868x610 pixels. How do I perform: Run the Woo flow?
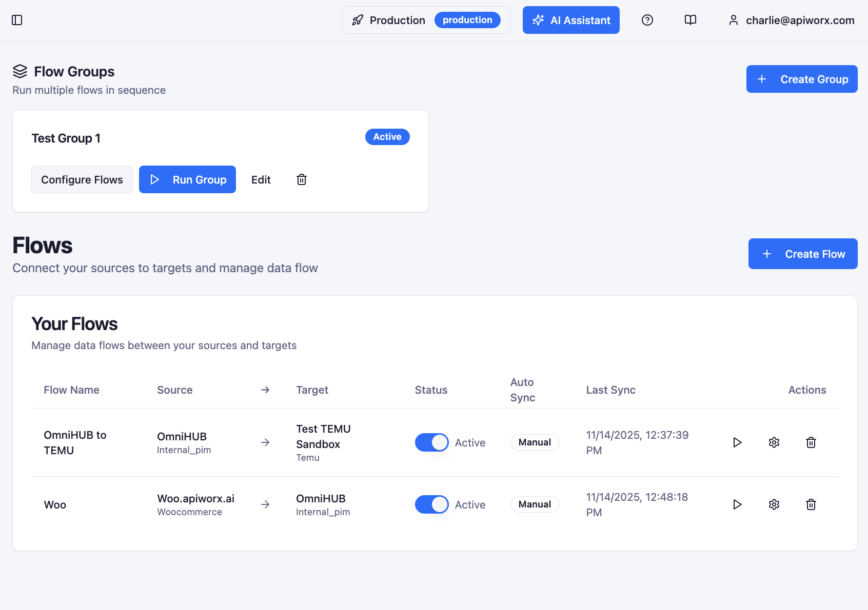point(737,504)
